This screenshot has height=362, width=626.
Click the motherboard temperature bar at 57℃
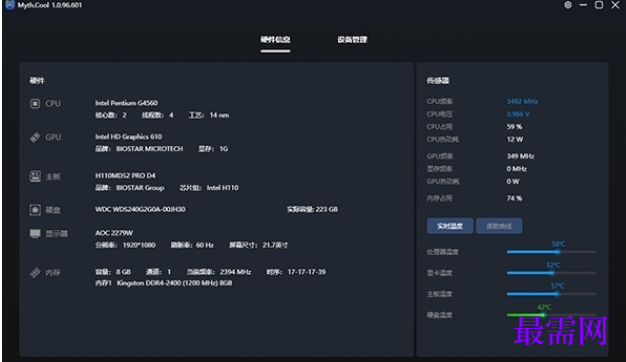point(551,294)
